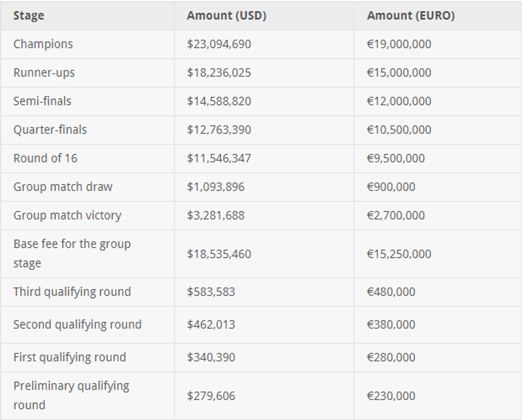Viewport: 522px width, 420px height.
Task: Click the $23,094,690 Champions USD amount
Action: [x=219, y=44]
